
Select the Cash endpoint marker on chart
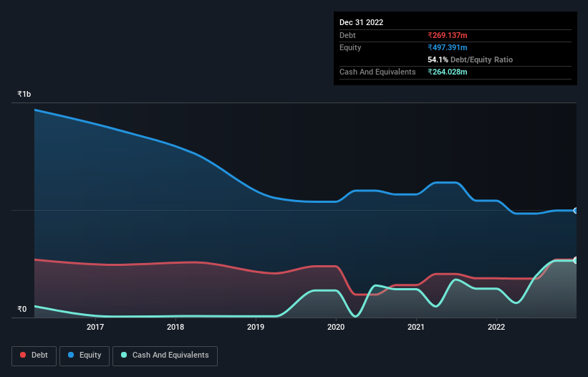tap(576, 260)
